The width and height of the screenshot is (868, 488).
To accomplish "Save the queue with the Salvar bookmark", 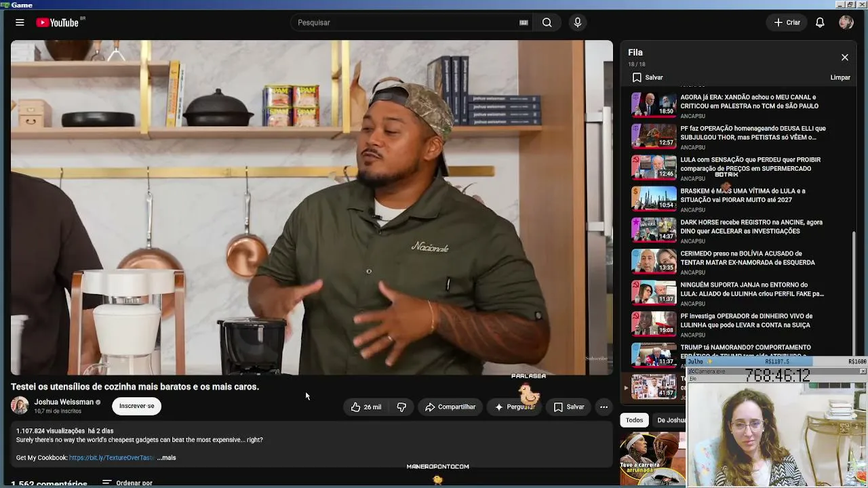I will 648,77.
